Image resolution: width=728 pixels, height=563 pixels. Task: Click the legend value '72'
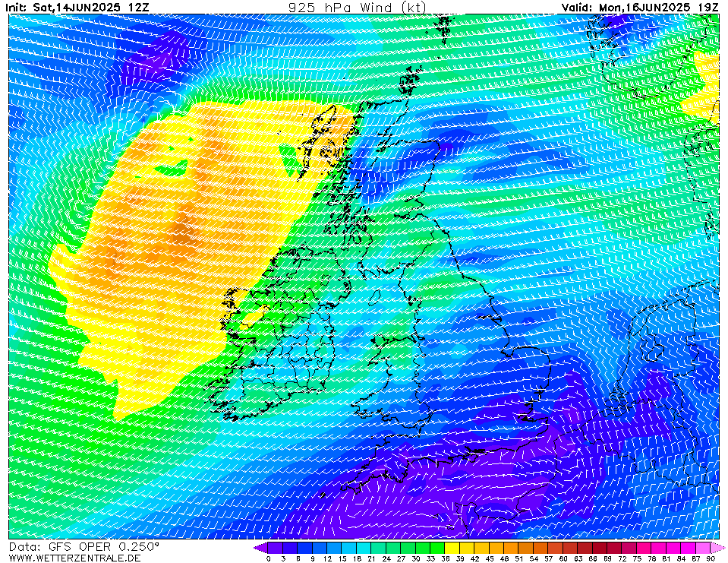coord(622,558)
